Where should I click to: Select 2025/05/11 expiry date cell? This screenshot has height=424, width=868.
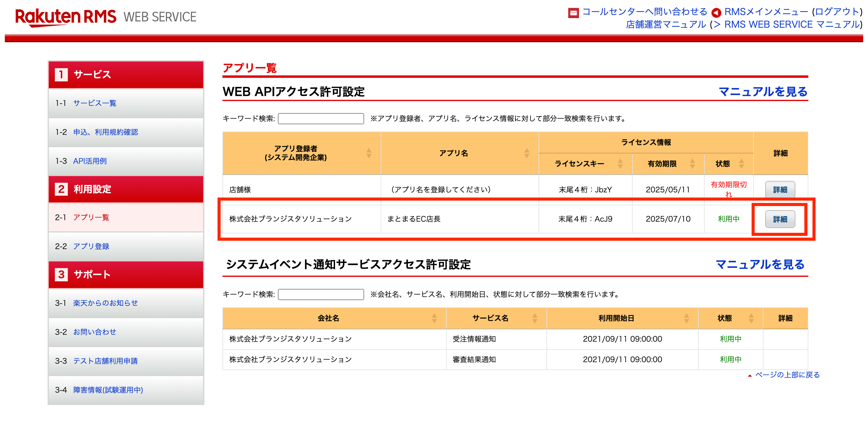668,190
